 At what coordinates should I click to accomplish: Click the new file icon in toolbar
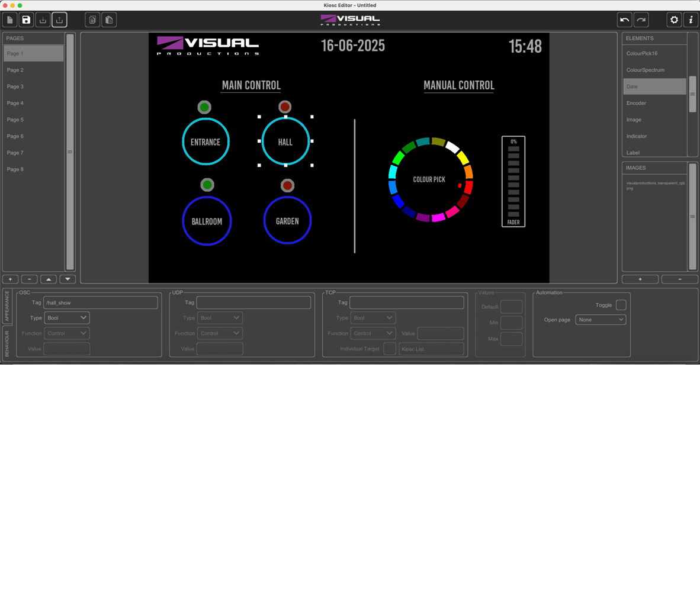[10, 20]
